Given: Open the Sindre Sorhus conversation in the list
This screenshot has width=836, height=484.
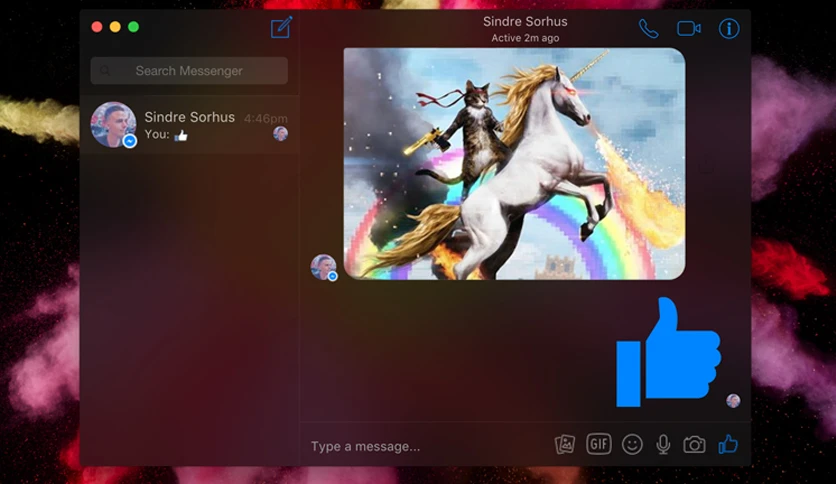Looking at the screenshot, I should [189, 125].
